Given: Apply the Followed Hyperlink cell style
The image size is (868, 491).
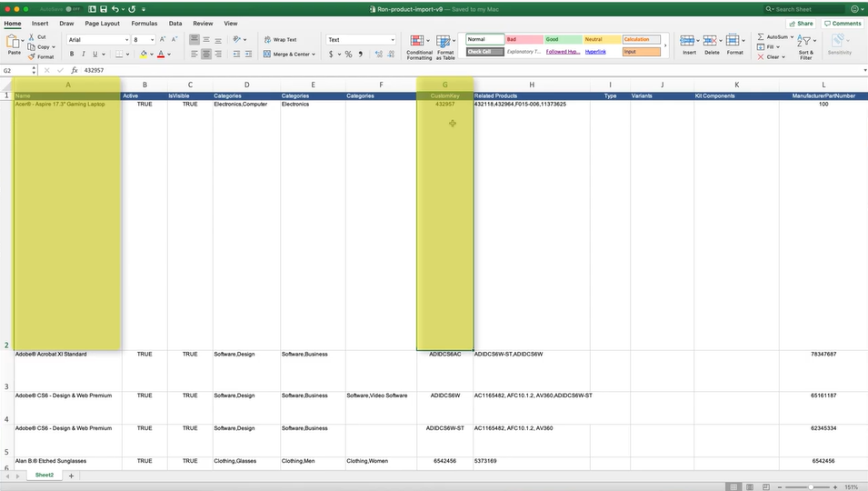Looking at the screenshot, I should [x=563, y=52].
